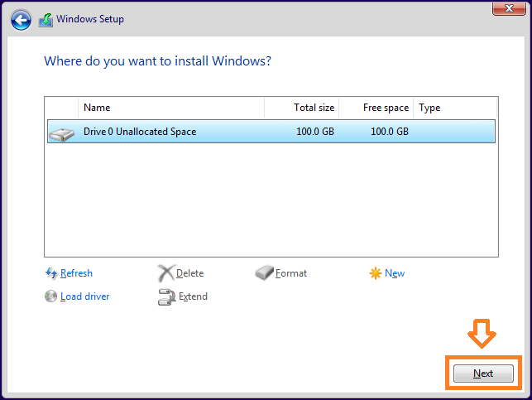Click the Format link
Screen dimensions: 532x400
[x=291, y=273]
